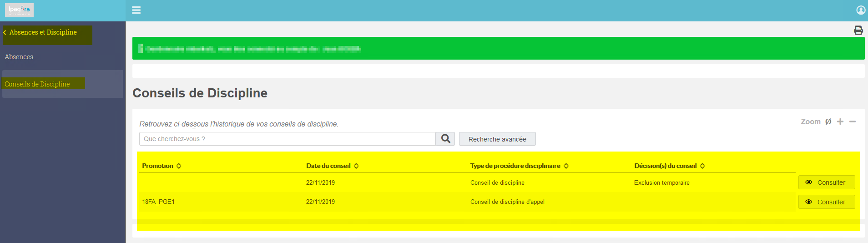868x243 pixels.
Task: Click the 'Date du conseil' header label
Action: [328, 166]
